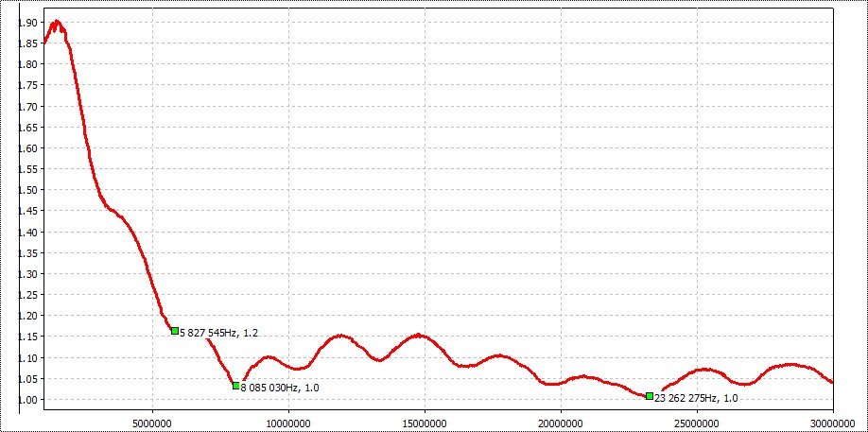This screenshot has width=868, height=432.
Task: Click the 1.50 y-axis tick label
Action: 27,190
